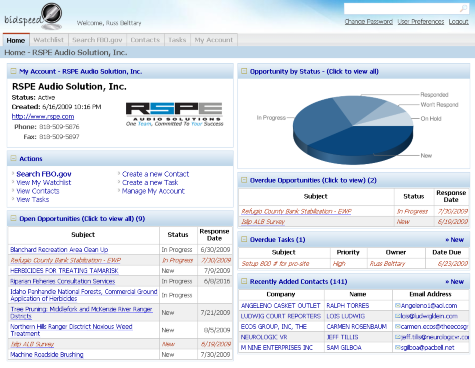Click the bidspeed logo
The height and width of the screenshot is (368, 475).
(x=33, y=16)
